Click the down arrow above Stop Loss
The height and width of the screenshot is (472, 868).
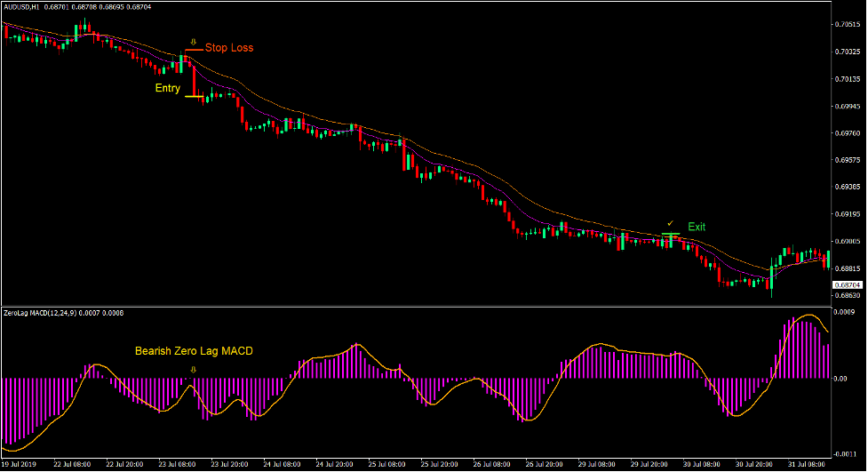pos(194,41)
